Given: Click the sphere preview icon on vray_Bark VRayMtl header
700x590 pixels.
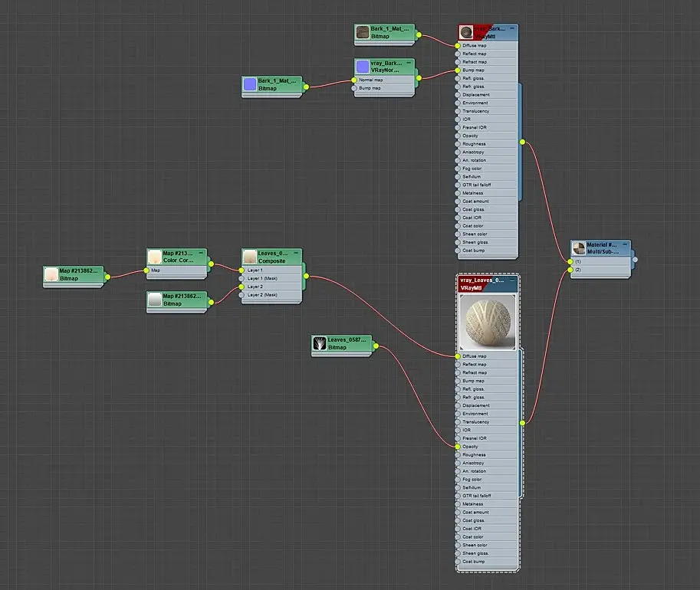Looking at the screenshot, I should point(466,32).
